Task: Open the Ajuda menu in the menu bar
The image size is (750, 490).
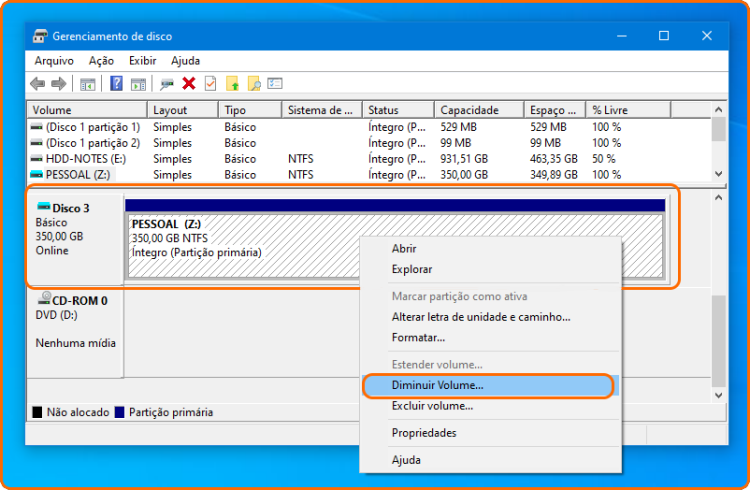Action: [x=186, y=61]
